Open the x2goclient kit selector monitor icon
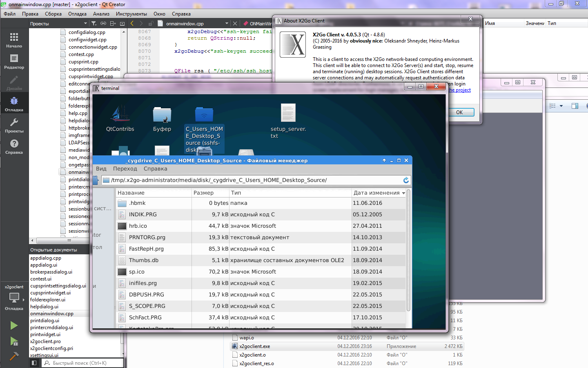 tap(14, 298)
